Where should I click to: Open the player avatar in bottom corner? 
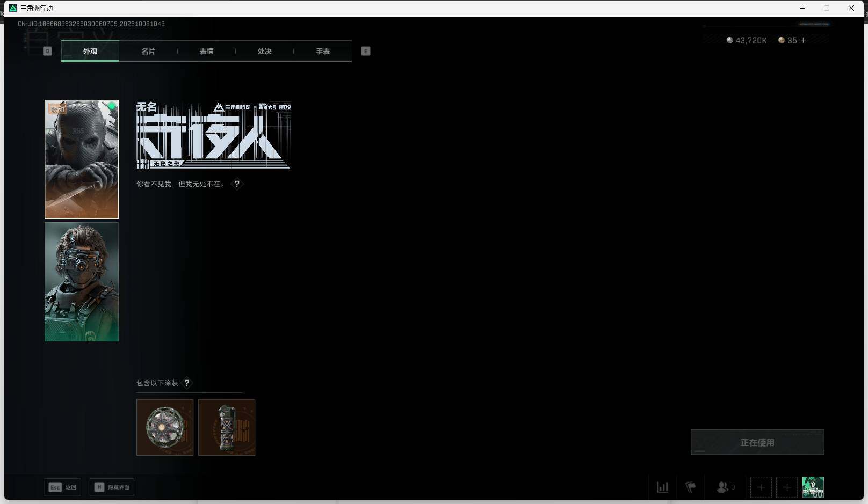813,487
